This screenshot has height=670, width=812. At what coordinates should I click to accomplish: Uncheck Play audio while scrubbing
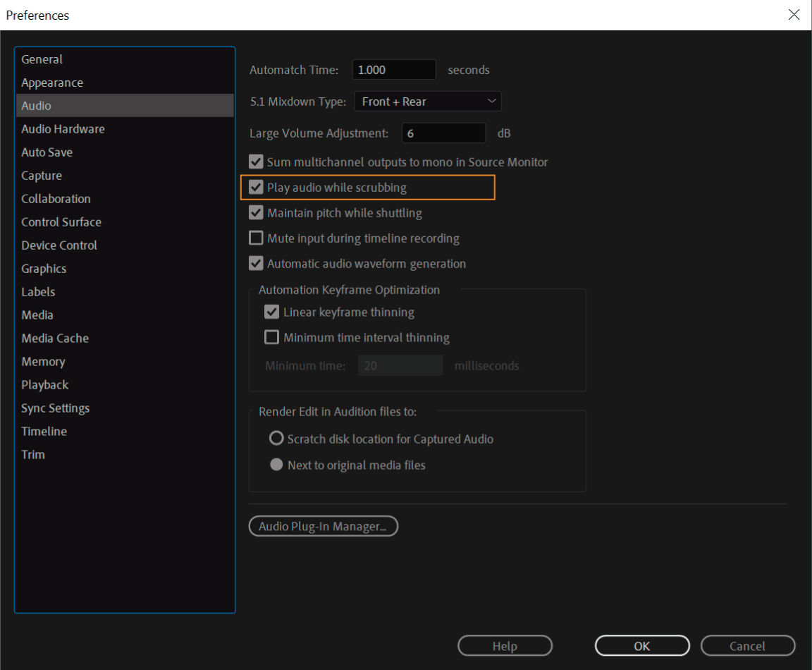[x=256, y=187]
